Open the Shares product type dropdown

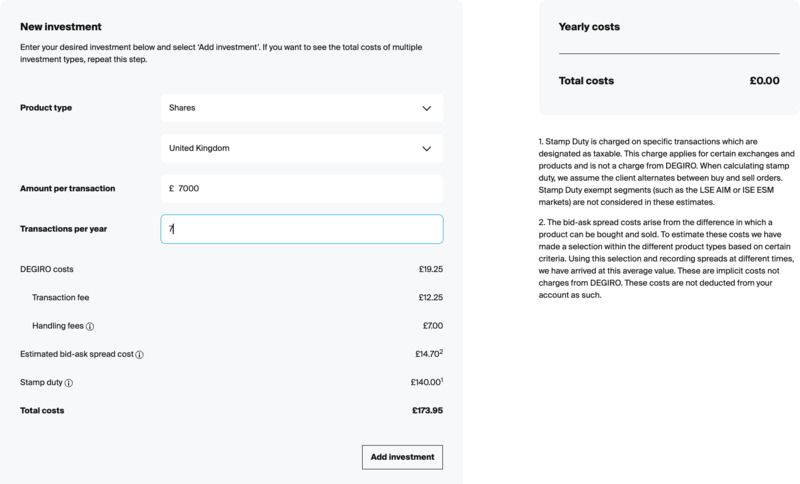coord(302,108)
